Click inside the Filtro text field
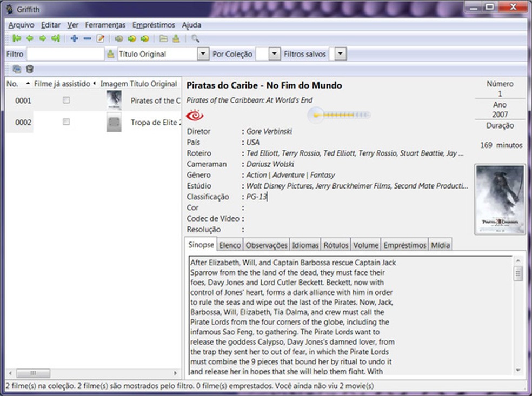Screen dimensions: 532x396 65,54
